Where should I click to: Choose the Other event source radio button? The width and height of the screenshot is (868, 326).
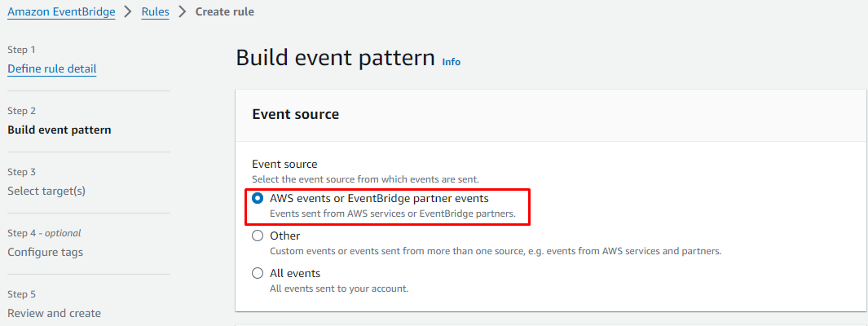[x=258, y=236]
